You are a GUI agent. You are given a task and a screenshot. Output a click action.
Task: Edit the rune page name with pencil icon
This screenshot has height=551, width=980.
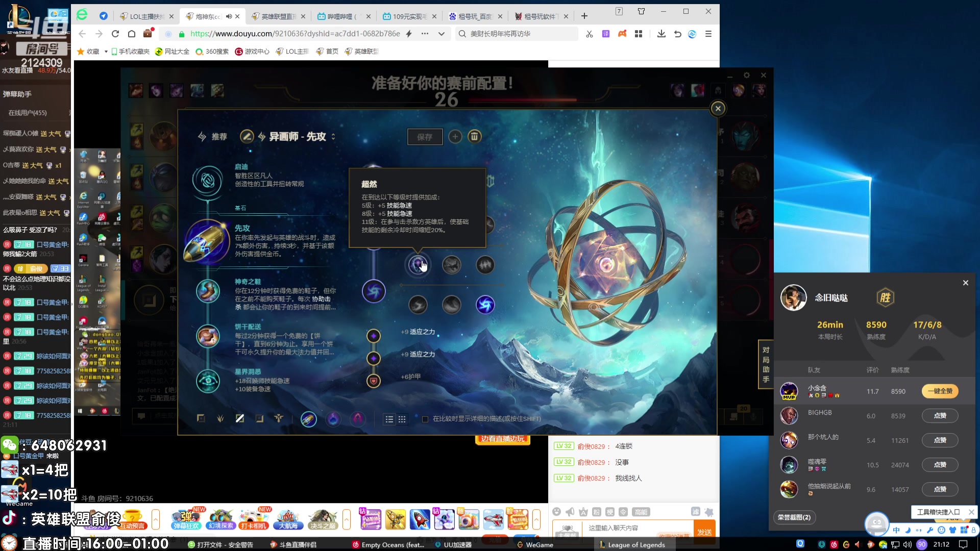(247, 136)
